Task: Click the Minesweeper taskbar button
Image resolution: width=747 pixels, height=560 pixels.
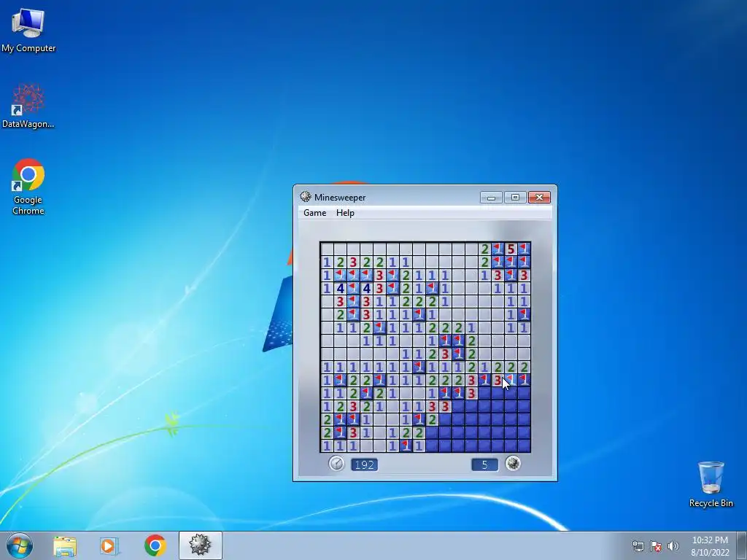Action: (x=200, y=545)
